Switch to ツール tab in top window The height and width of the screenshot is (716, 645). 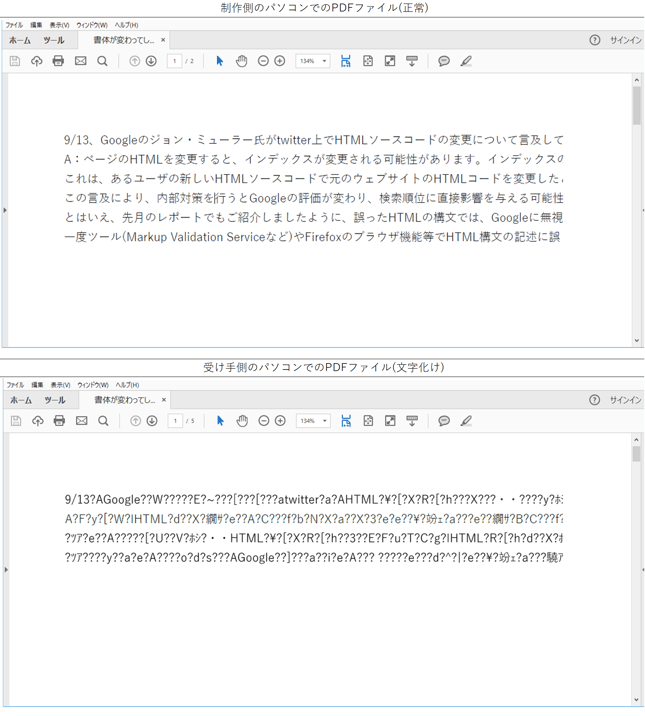point(54,40)
